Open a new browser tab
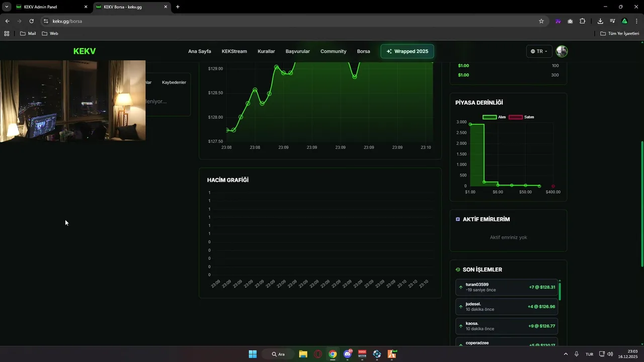The image size is (644, 362). (178, 7)
